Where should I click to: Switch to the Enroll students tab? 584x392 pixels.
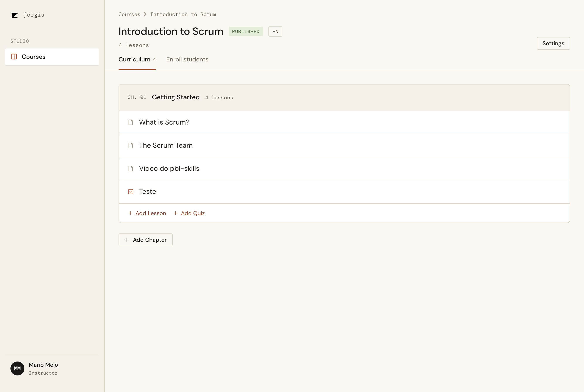pos(187,59)
